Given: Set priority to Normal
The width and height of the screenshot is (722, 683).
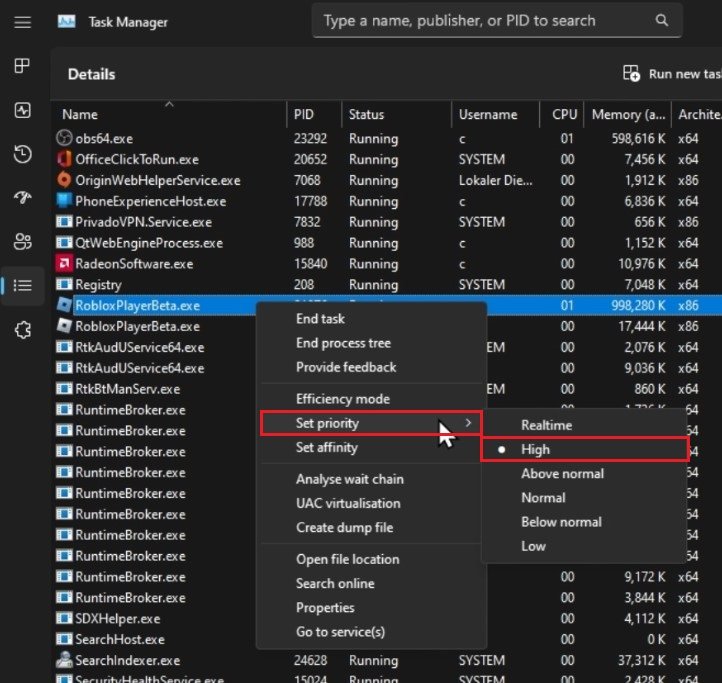Looking at the screenshot, I should pos(585,498).
